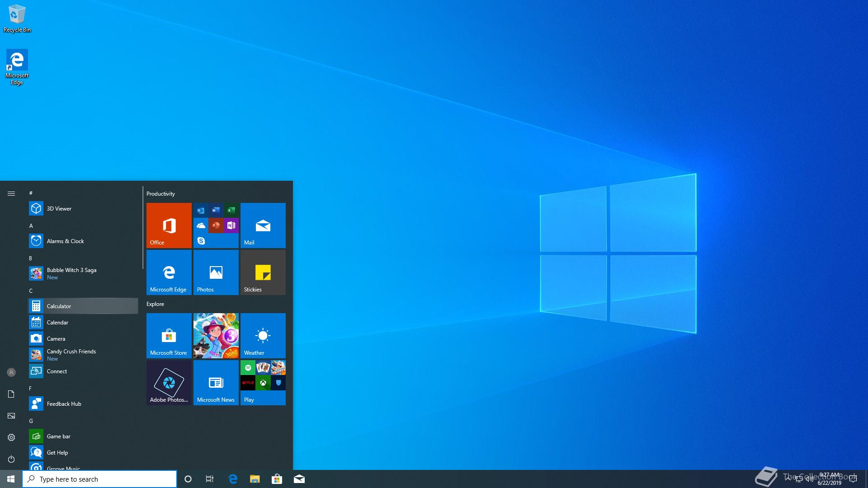Open Action Center notifications icon

853,479
